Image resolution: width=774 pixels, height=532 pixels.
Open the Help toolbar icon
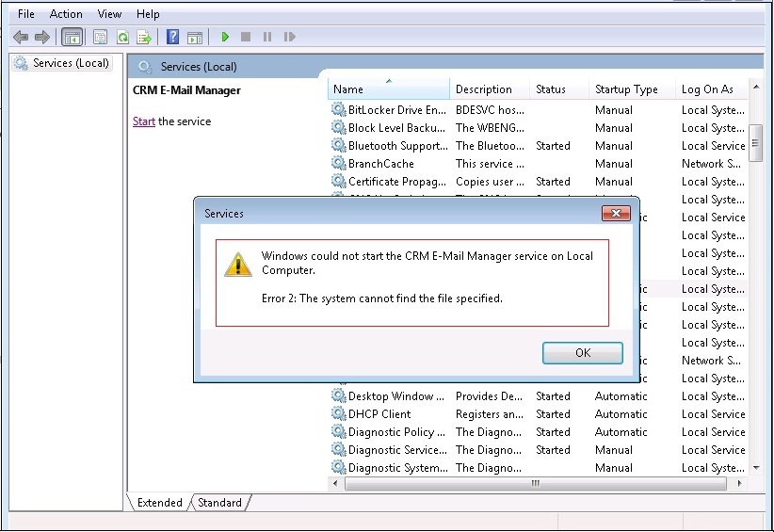tap(172, 37)
